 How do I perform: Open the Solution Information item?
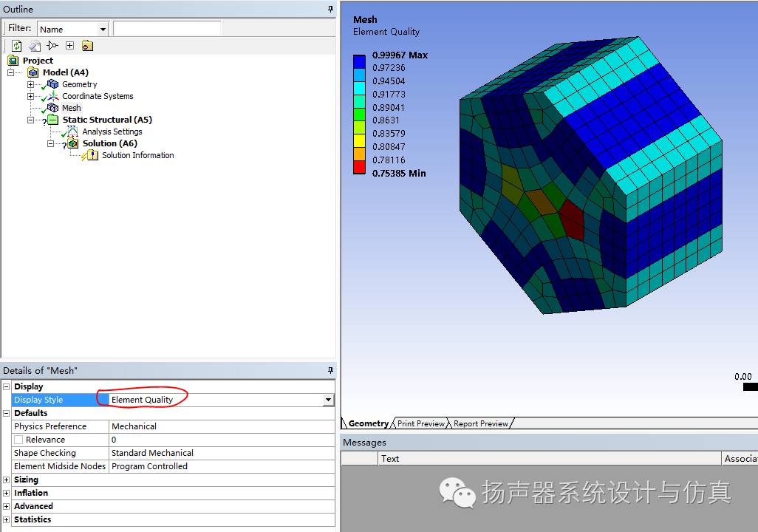[137, 155]
